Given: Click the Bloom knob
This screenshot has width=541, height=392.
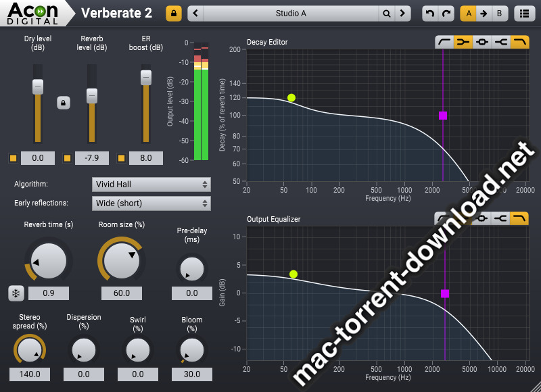Looking at the screenshot, I should [192, 349].
